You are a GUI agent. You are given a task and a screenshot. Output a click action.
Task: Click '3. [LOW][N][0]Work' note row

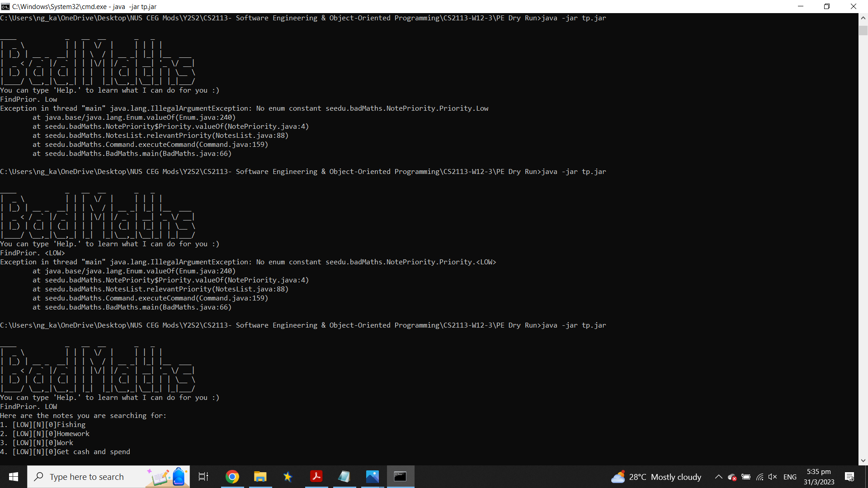click(x=37, y=443)
